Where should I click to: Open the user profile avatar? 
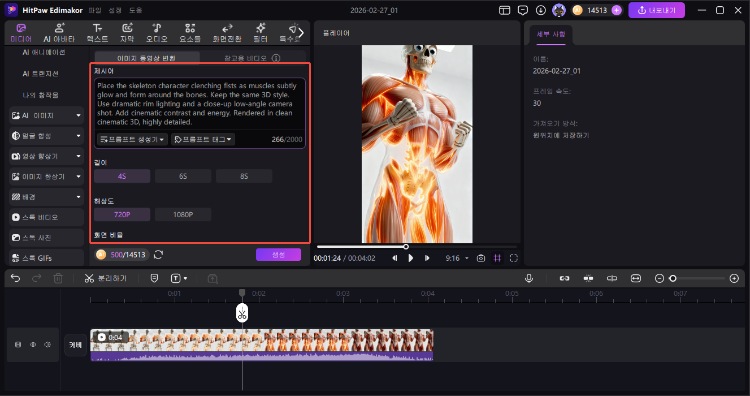[x=559, y=10]
